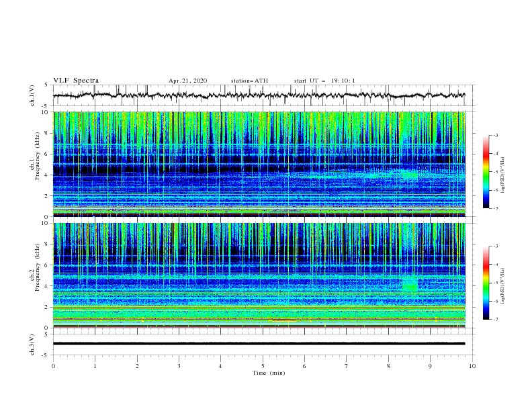Click the ch.1 colorbar "-3" tick label
The image size is (532, 411).
496,136
